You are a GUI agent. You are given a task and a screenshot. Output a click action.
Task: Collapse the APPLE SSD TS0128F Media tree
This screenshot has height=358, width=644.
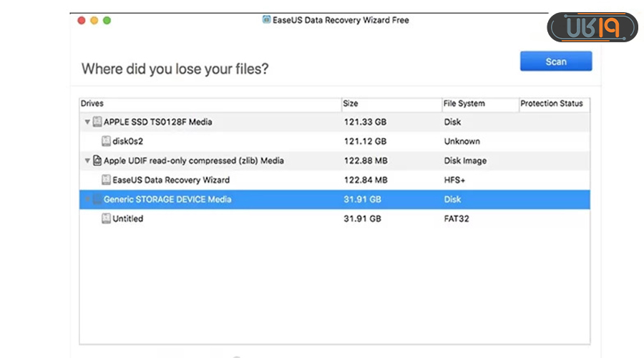pyautogui.click(x=87, y=122)
